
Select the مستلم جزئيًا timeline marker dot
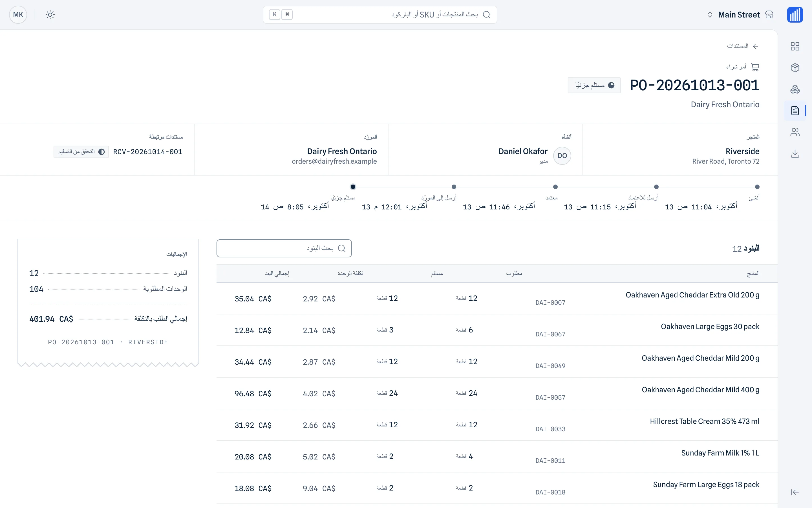pyautogui.click(x=353, y=187)
